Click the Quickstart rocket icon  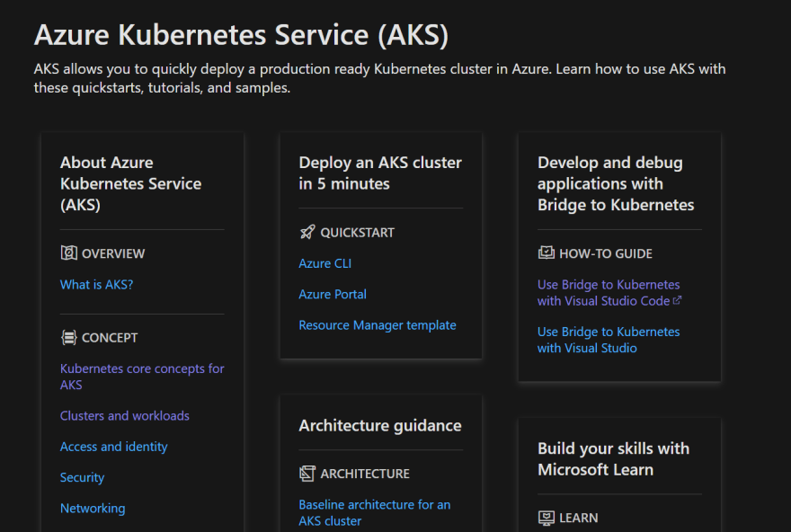307,232
